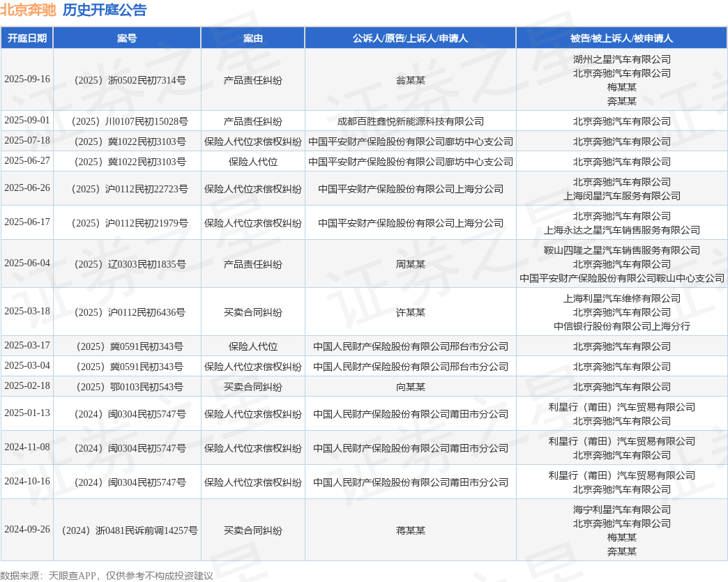Viewport: 728px width, 582px height.
Task: Select the date cell 2025-02-18
Action: pyautogui.click(x=27, y=385)
